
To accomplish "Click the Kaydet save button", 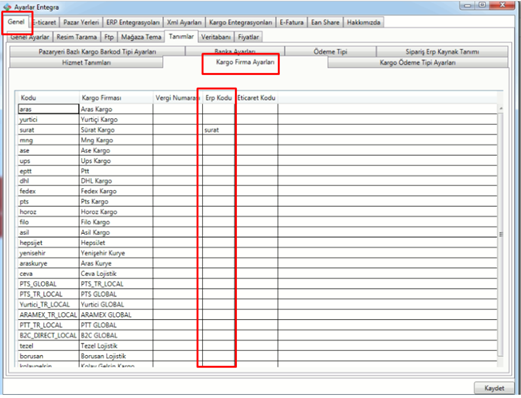I will (494, 388).
